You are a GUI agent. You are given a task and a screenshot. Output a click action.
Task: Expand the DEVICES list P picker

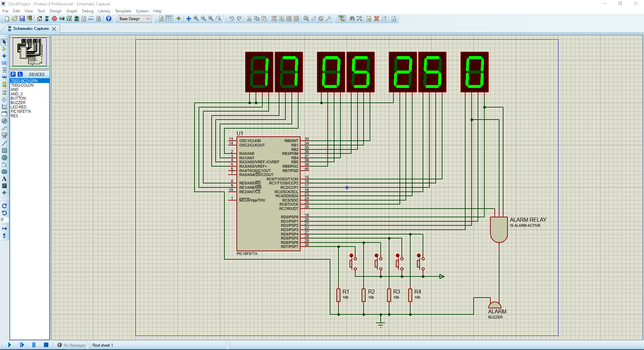(13, 74)
